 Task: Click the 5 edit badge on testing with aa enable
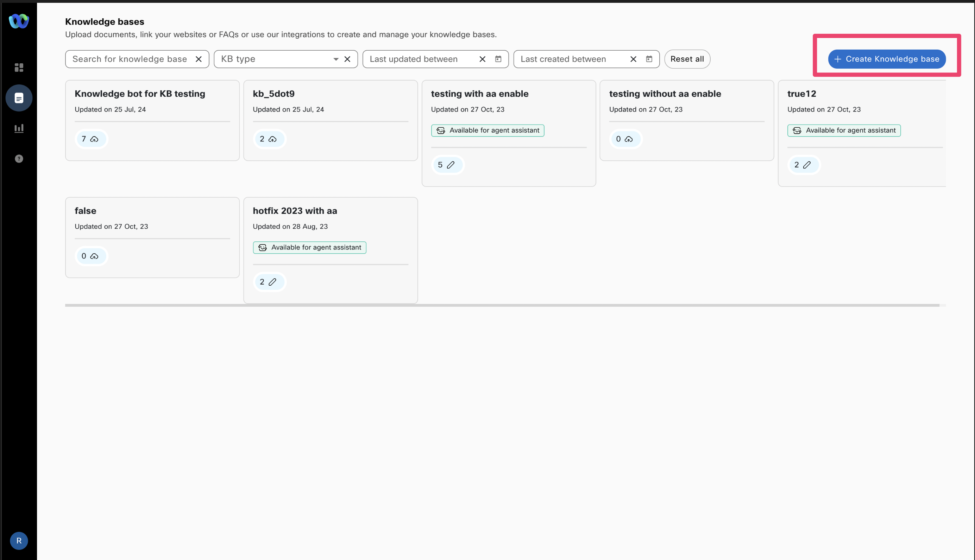point(447,165)
